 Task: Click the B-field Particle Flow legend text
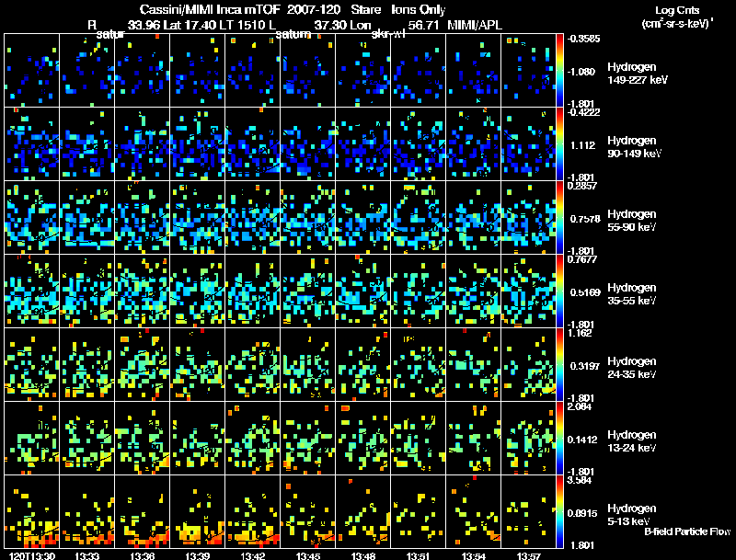click(x=686, y=531)
